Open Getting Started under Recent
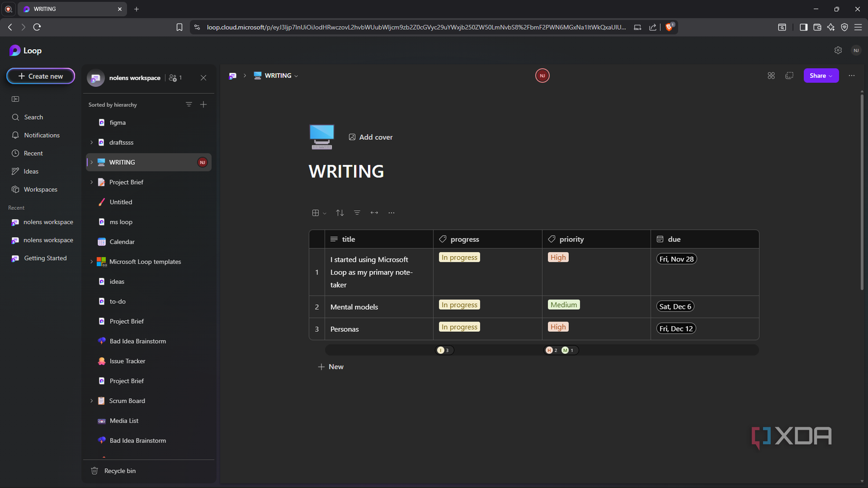This screenshot has width=868, height=488. point(41,258)
